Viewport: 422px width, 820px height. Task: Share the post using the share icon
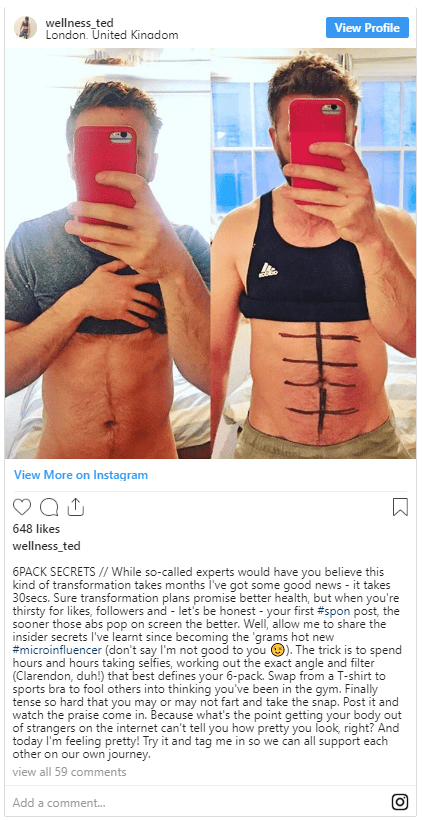[x=76, y=506]
